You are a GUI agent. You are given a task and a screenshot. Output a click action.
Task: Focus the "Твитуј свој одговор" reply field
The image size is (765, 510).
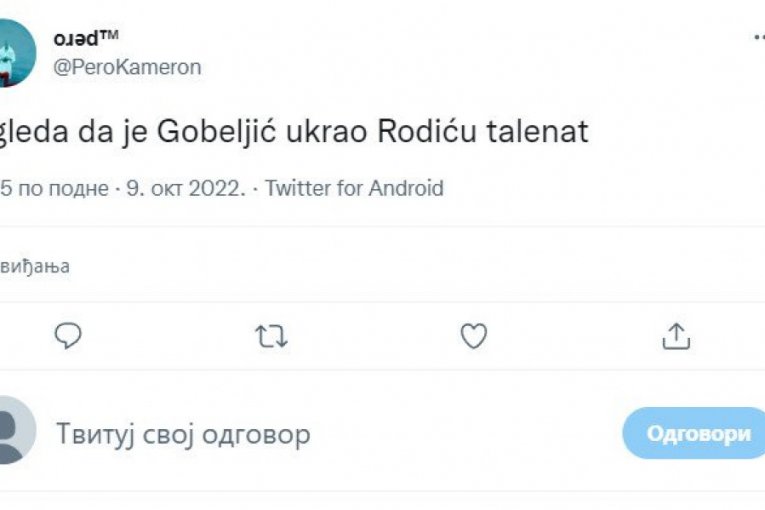click(183, 433)
